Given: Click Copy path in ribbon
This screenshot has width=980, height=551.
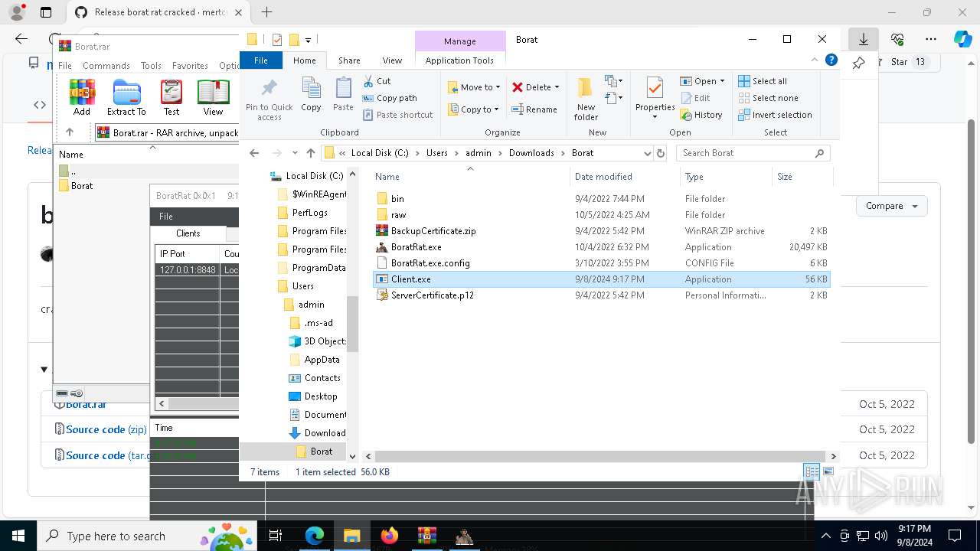Looking at the screenshot, I should (390, 98).
